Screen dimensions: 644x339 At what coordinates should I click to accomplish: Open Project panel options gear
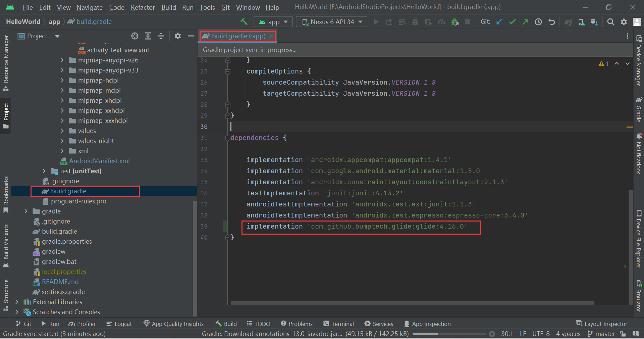pyautogui.click(x=178, y=36)
